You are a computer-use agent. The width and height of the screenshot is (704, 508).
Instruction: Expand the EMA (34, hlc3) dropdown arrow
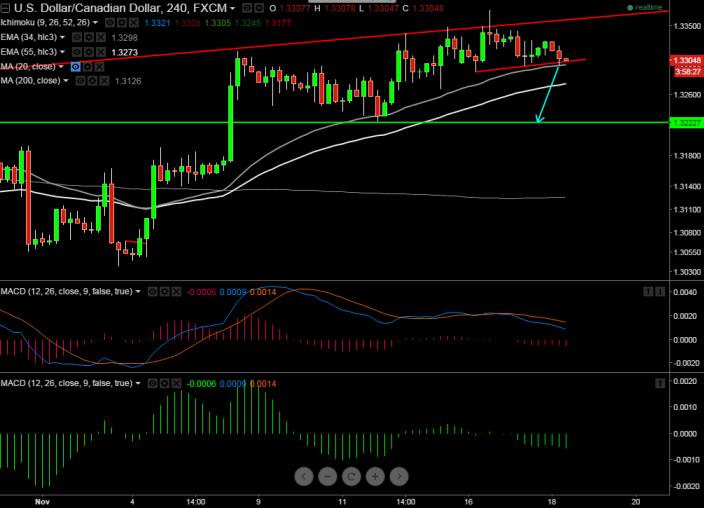point(62,37)
